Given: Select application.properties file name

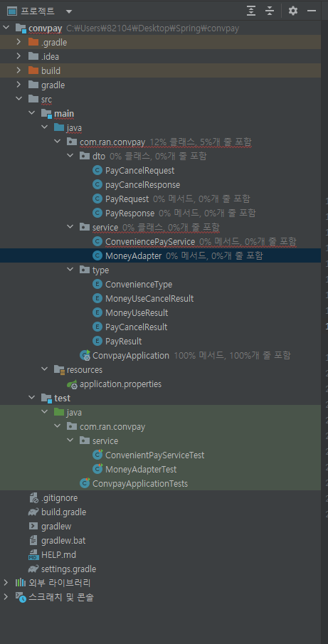Looking at the screenshot, I should (x=121, y=384).
